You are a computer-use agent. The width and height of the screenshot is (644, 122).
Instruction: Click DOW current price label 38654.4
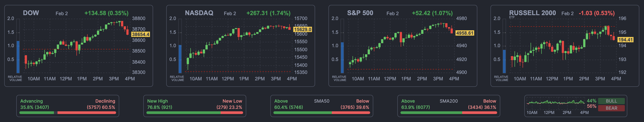tap(141, 35)
